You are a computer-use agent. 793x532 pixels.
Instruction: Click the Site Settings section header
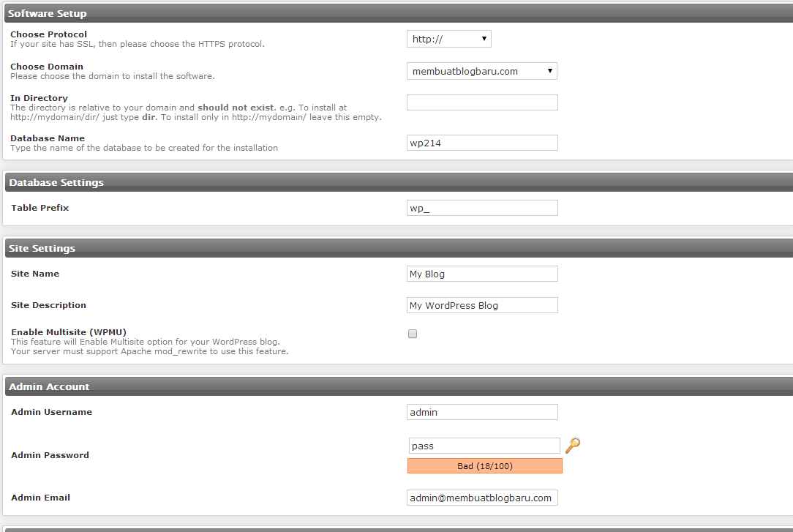[x=42, y=248]
